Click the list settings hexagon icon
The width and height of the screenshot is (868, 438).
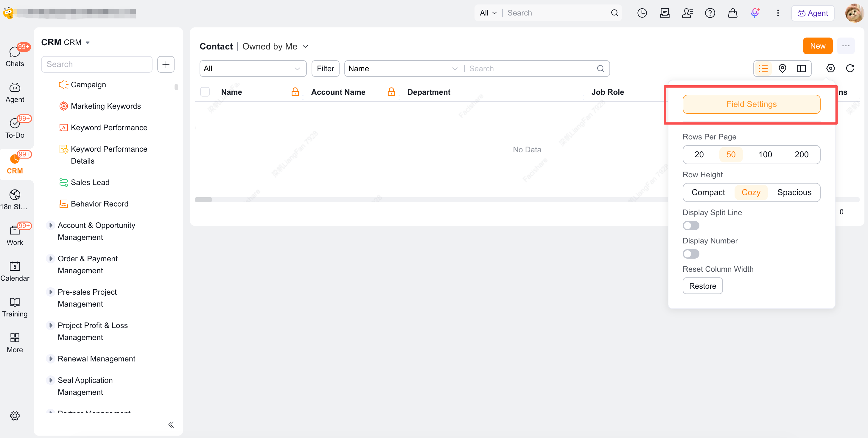[x=830, y=69]
